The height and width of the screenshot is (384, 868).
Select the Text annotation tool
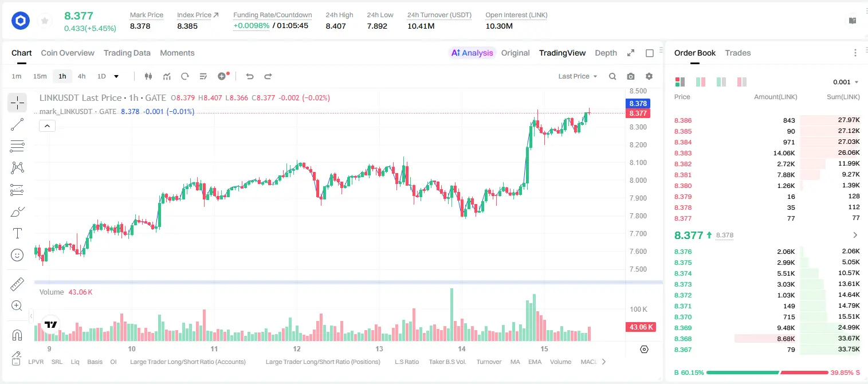[17, 233]
